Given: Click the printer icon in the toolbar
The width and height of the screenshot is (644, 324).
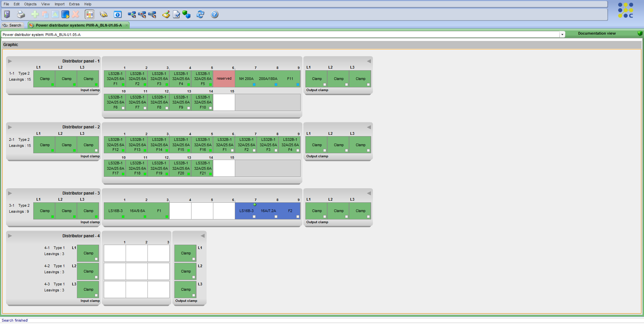Looking at the screenshot, I should click(x=21, y=14).
